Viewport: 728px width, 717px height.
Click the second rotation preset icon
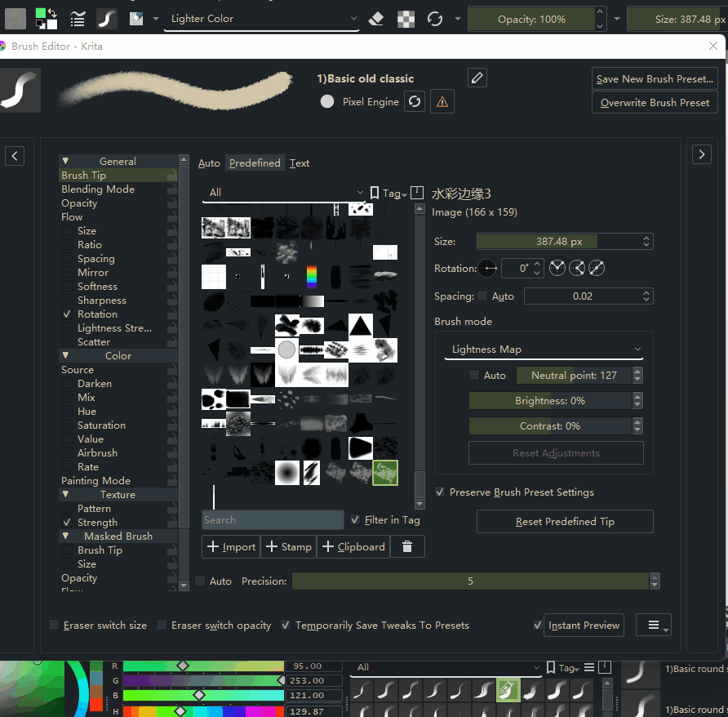[577, 268]
